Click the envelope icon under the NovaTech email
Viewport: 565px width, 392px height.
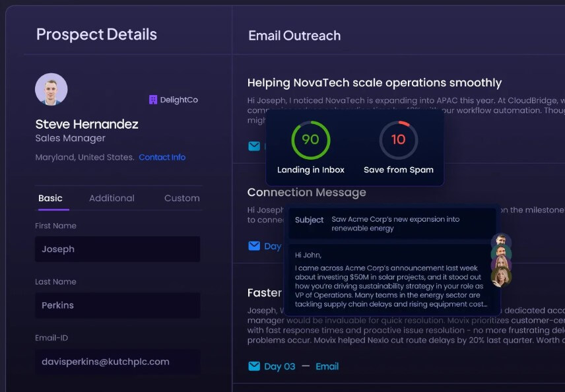pos(254,146)
